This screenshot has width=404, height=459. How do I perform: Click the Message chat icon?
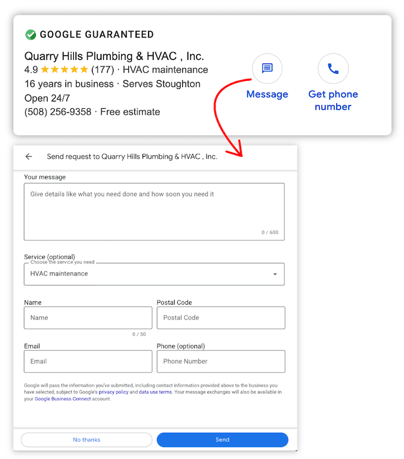[267, 68]
